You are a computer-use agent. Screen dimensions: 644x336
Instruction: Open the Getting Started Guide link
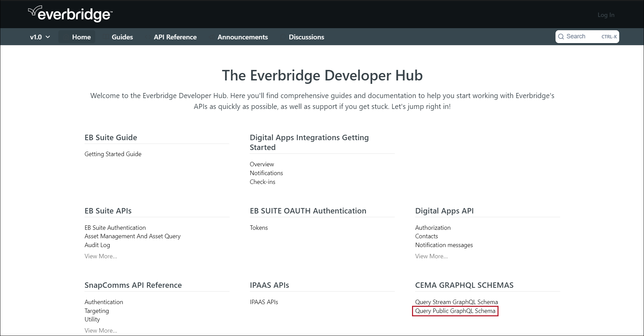[113, 154]
